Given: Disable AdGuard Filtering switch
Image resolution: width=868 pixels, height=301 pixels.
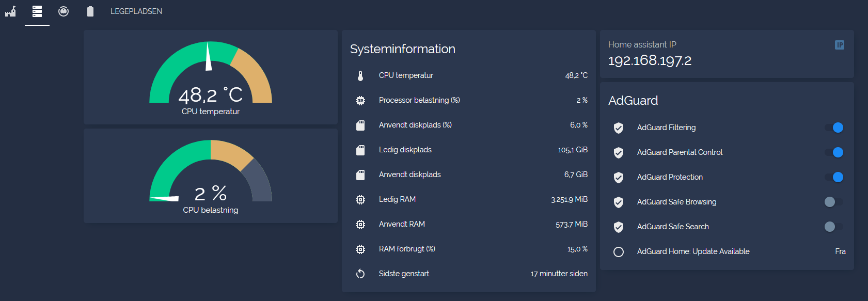Looking at the screenshot, I should 834,128.
